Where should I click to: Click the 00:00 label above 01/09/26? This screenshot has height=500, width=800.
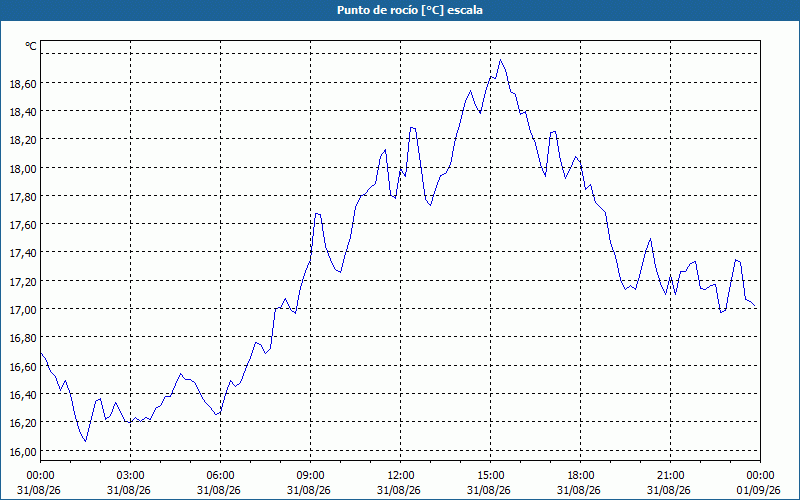click(x=760, y=476)
